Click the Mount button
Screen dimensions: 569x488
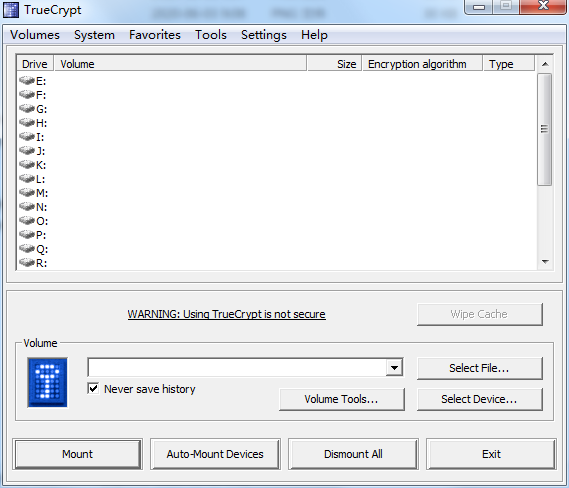pos(77,454)
